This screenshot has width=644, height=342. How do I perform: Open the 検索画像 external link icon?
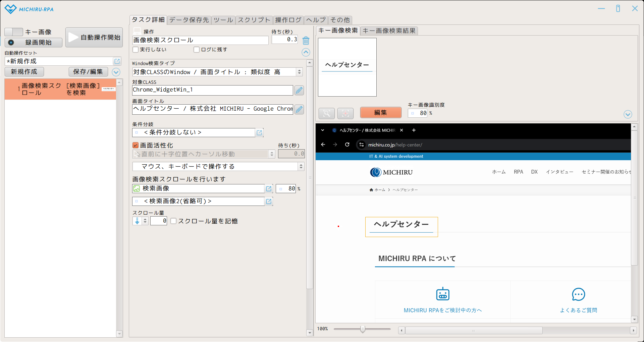click(269, 189)
